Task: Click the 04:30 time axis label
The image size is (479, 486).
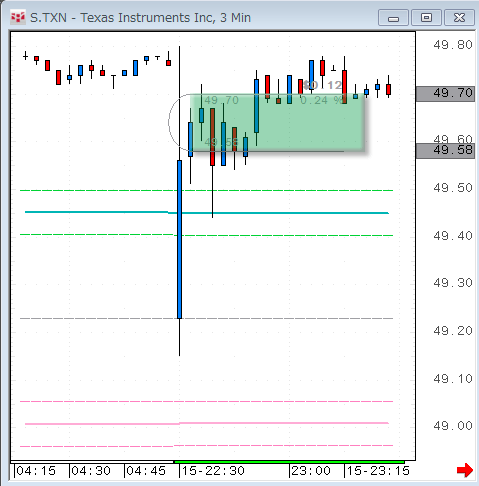Action: click(x=91, y=471)
